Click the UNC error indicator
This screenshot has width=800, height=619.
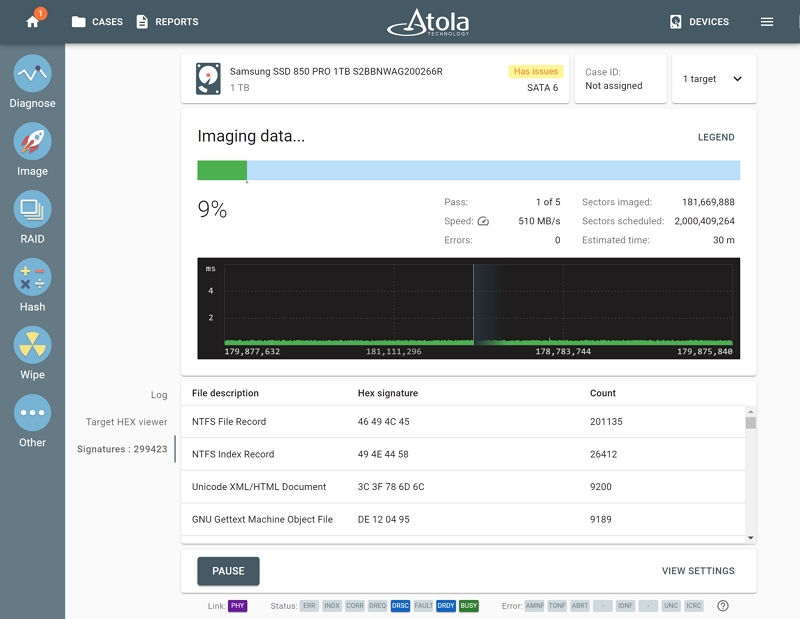tap(670, 606)
